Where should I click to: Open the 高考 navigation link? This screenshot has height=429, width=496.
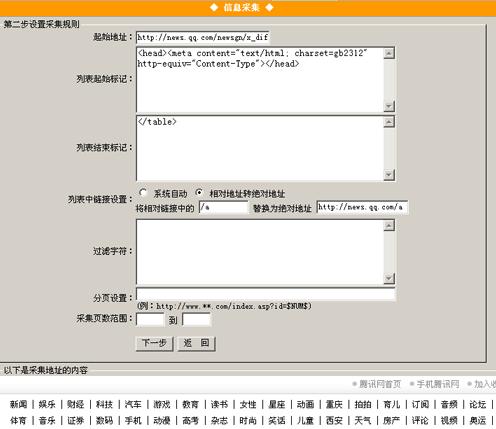(190, 420)
